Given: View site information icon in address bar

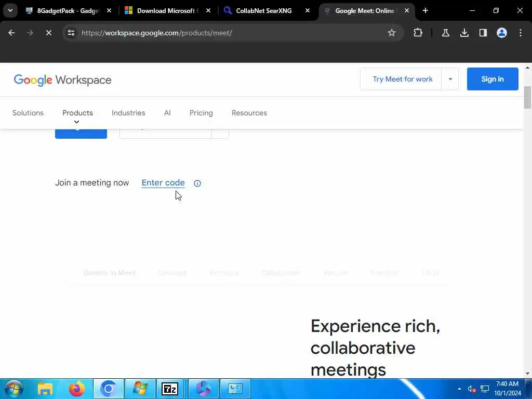Looking at the screenshot, I should [x=71, y=33].
